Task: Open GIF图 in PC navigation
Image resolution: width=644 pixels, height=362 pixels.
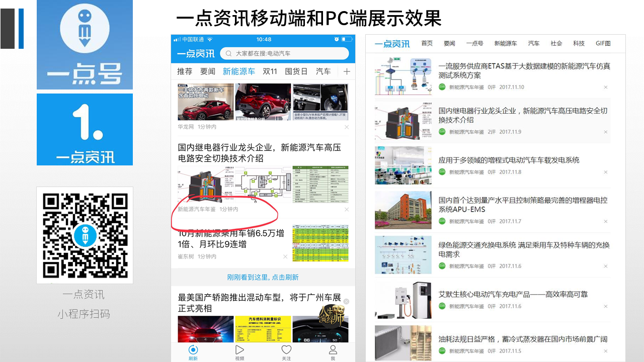Action: pos(603,43)
